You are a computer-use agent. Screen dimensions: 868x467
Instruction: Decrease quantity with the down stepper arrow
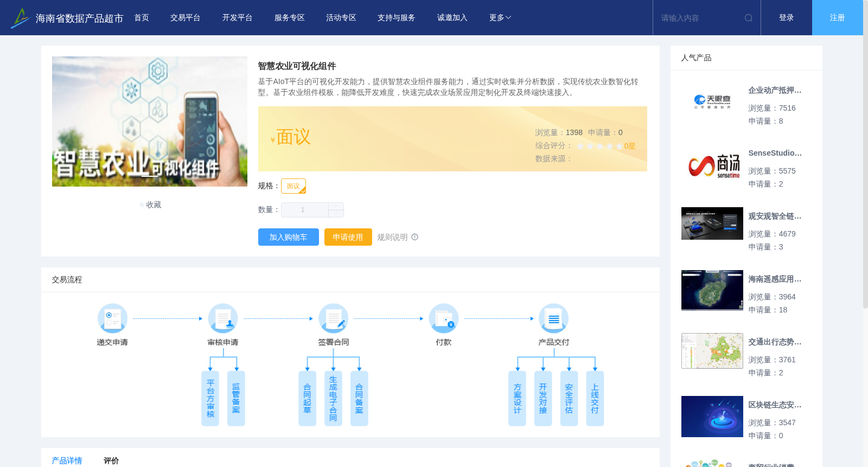pyautogui.click(x=336, y=214)
